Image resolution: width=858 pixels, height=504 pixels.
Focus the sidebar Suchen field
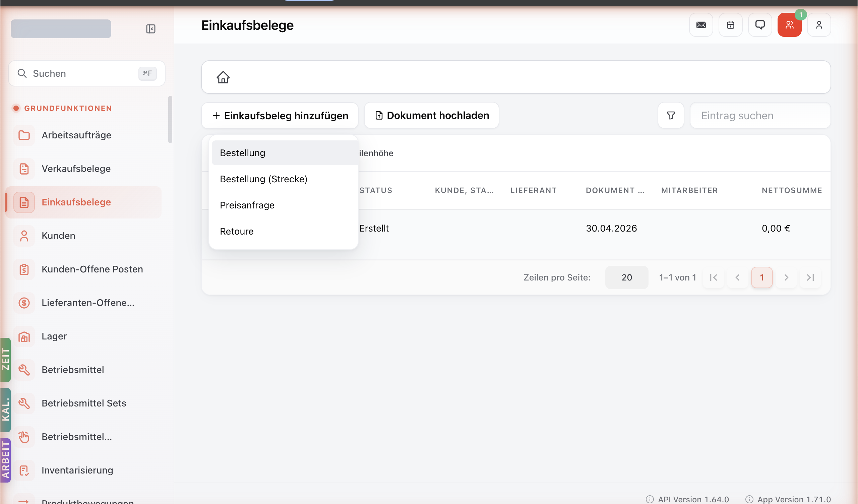[x=86, y=73]
